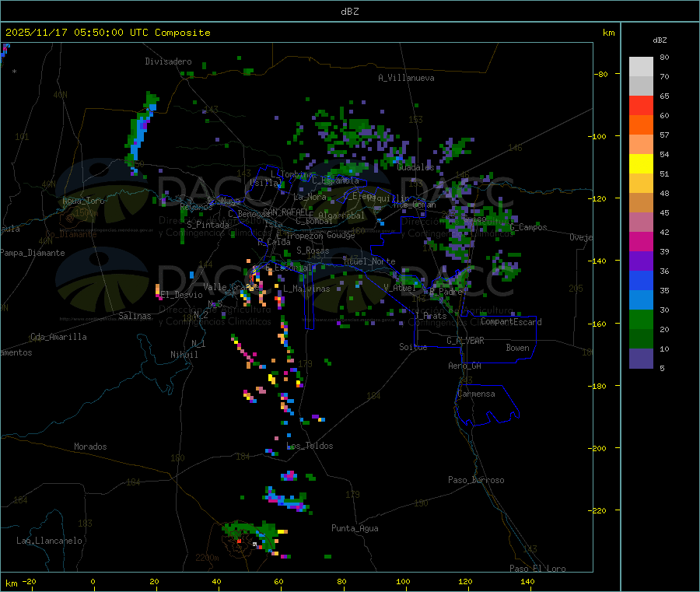Click the G_Campos location label
700x592 pixels.
[529, 227]
